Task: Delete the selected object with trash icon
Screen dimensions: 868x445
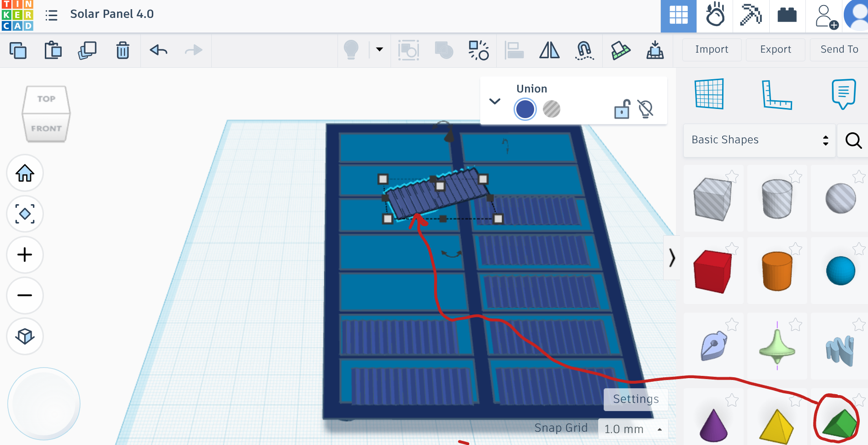Action: pyautogui.click(x=123, y=50)
